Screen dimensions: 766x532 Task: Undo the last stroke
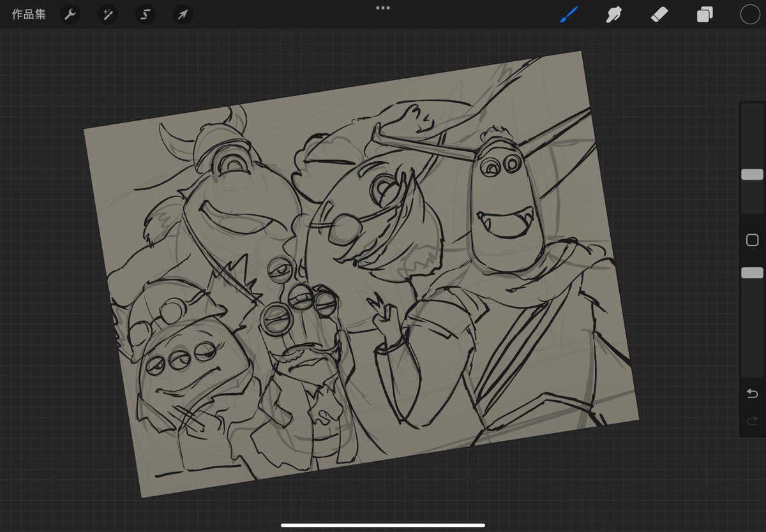tap(752, 394)
